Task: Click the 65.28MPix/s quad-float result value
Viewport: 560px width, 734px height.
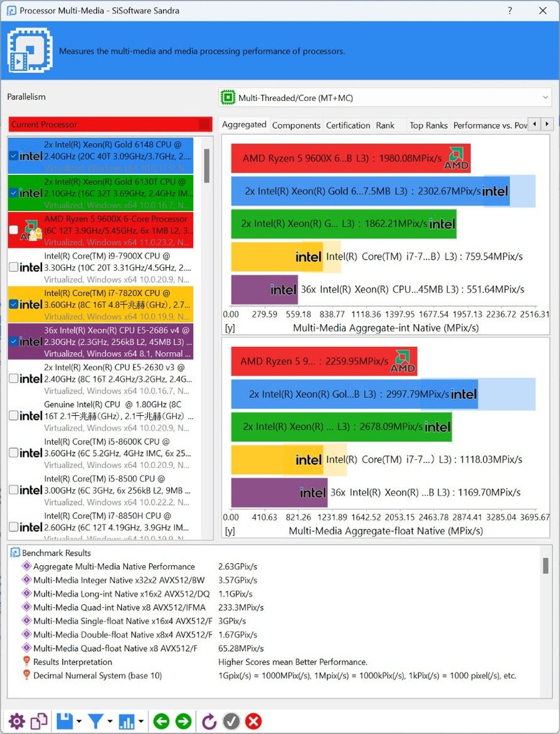Action: click(241, 648)
